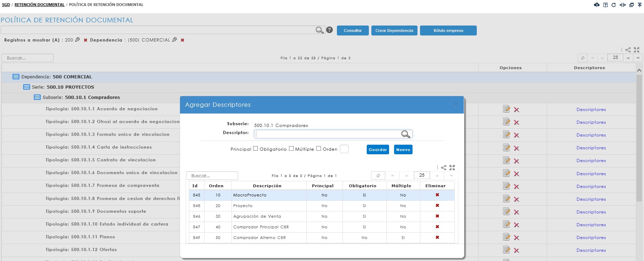The height and width of the screenshot is (261, 644).
Task: Collapse the Serie 500.10 PROYECTOS group
Action: [27, 87]
